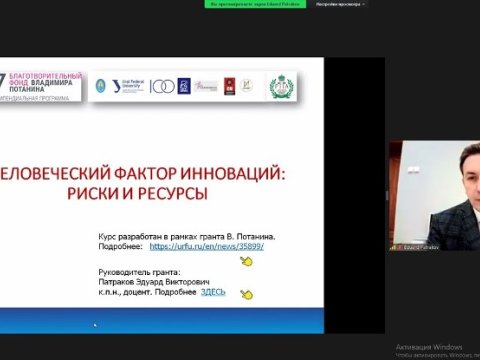Screen dimensions: 480x360
Task: Click the Eduard Patrakov name label on the video
Action: coord(421,248)
